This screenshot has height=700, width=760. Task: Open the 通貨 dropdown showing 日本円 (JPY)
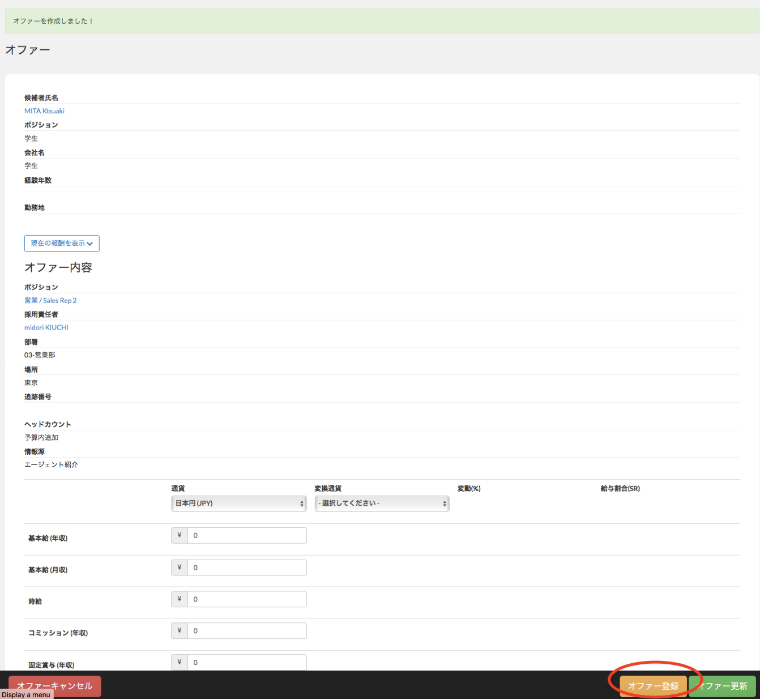[238, 503]
